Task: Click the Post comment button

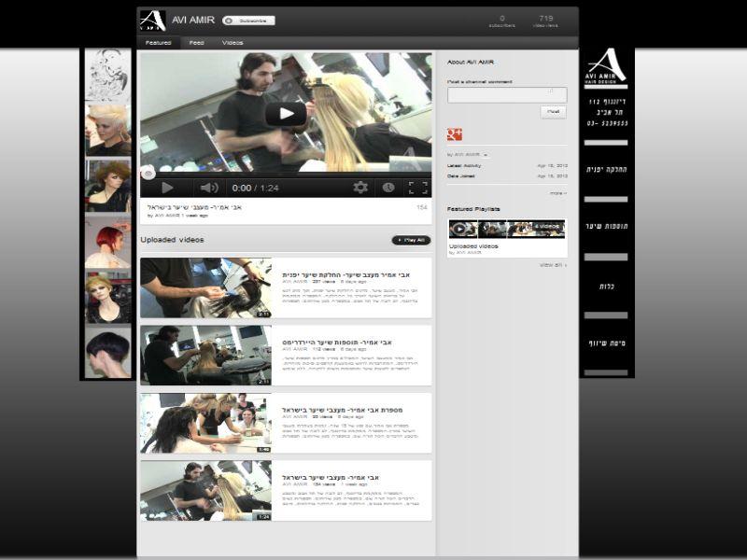Action: click(x=553, y=112)
